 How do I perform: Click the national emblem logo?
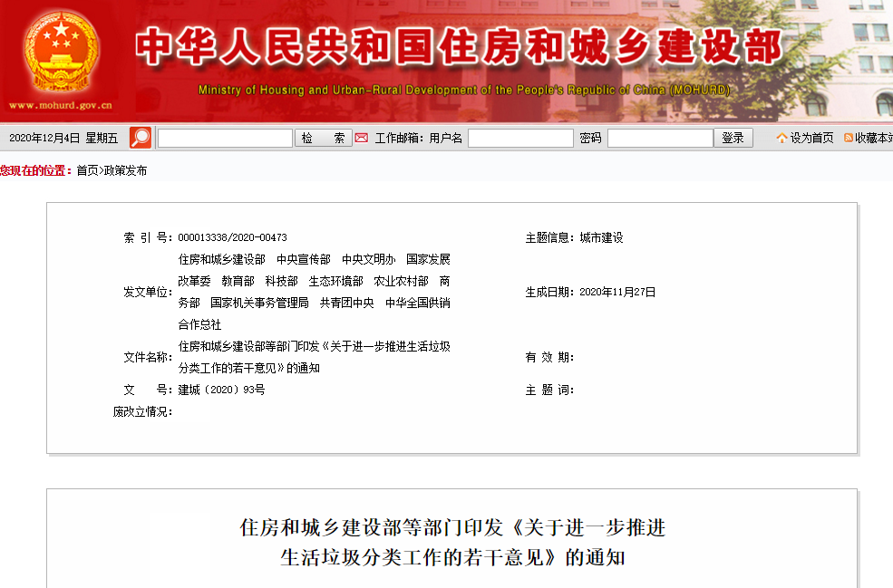[61, 53]
